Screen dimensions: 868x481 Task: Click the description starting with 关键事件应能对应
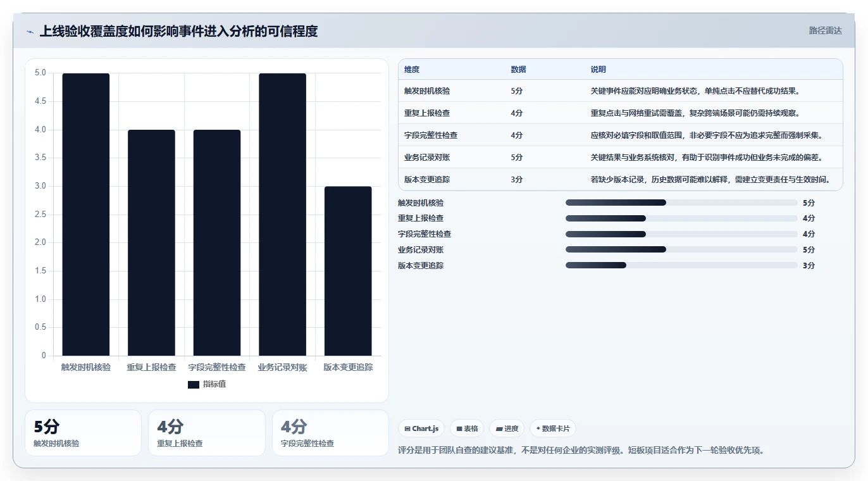tap(696, 91)
